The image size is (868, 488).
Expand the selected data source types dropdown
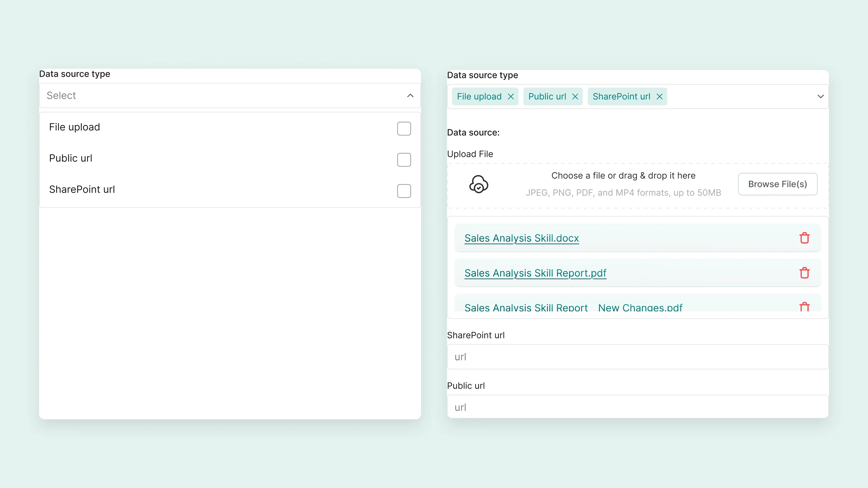coord(821,97)
